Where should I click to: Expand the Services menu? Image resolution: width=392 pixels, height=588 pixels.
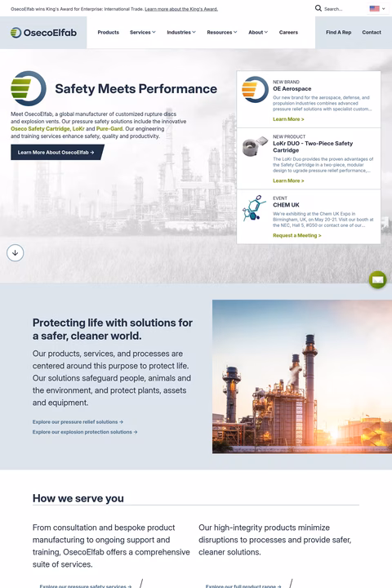[143, 32]
